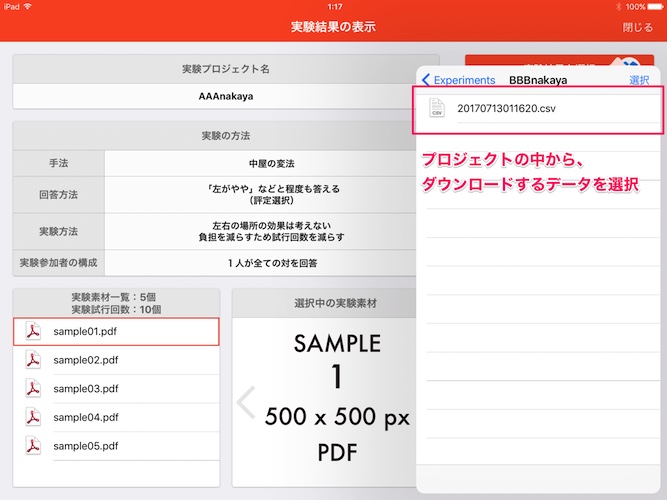Viewport: 667px width, 500px height.
Task: Click the PDF icon beside sample03.pdf
Action: (33, 389)
